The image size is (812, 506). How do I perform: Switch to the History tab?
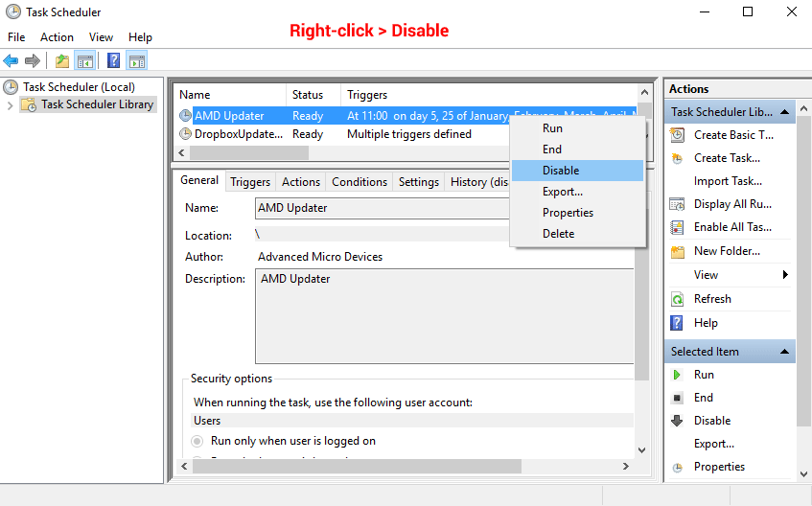pyautogui.click(x=478, y=182)
